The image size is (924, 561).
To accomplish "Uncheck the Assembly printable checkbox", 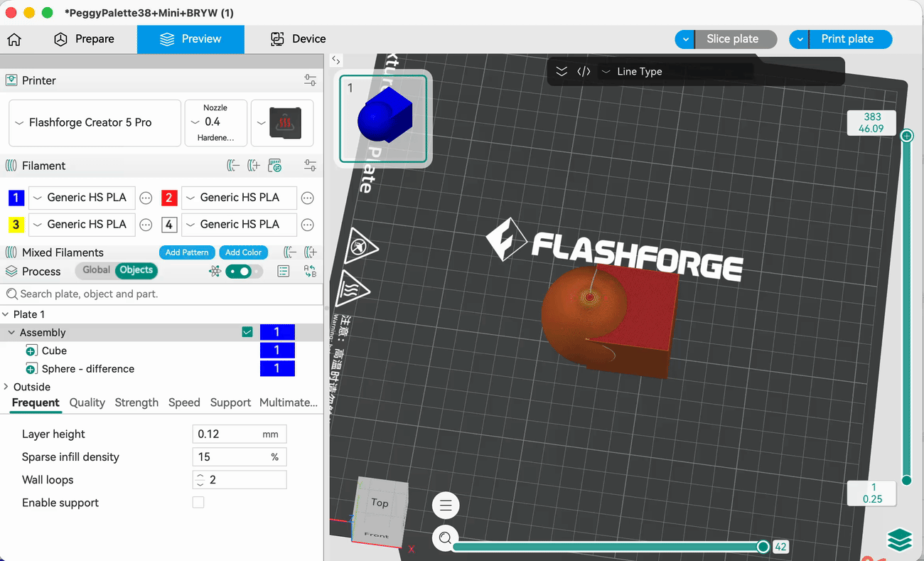I will (x=247, y=332).
